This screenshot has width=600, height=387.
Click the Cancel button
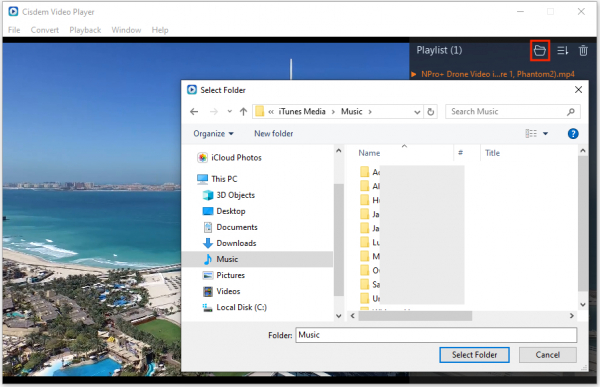point(548,355)
